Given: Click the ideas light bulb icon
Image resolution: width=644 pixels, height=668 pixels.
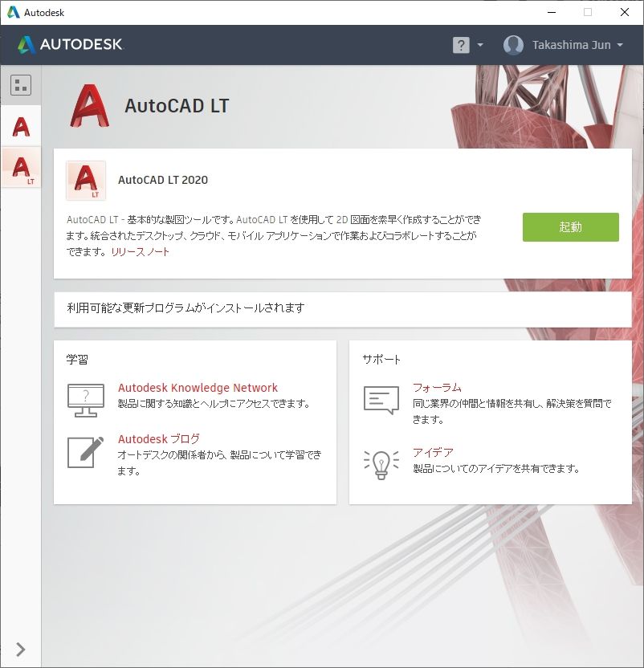Looking at the screenshot, I should [x=381, y=465].
